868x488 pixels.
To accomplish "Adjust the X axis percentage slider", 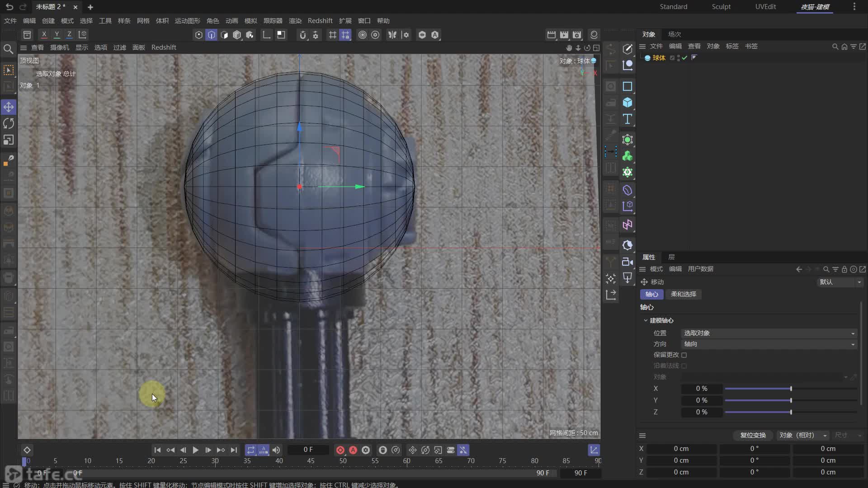I will [791, 389].
